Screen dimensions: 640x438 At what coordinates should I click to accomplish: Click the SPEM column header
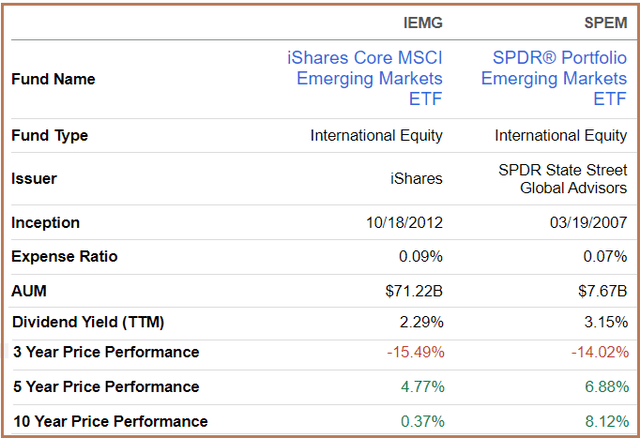[605, 22]
